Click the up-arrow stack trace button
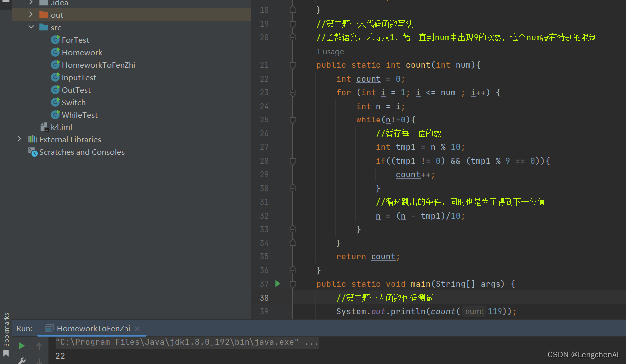This screenshot has width=626, height=364. click(x=39, y=346)
